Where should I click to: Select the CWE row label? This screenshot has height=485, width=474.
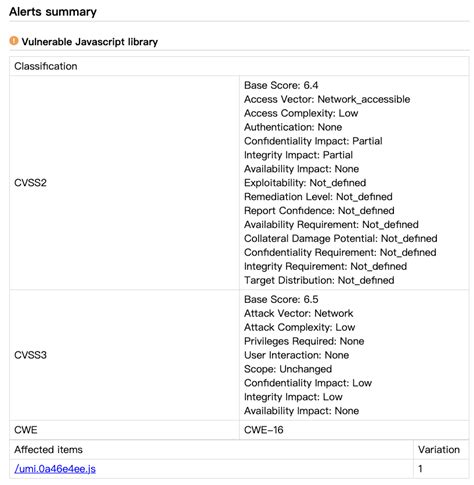point(26,430)
